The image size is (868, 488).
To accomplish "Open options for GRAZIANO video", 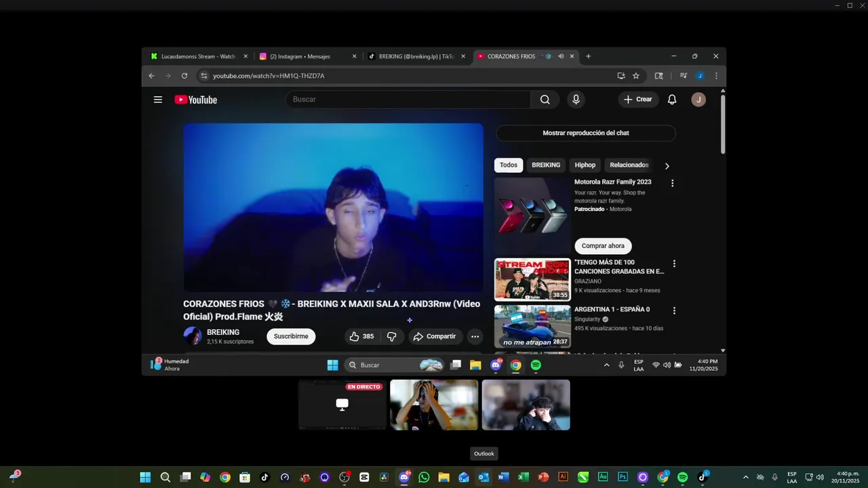I will click(x=674, y=264).
